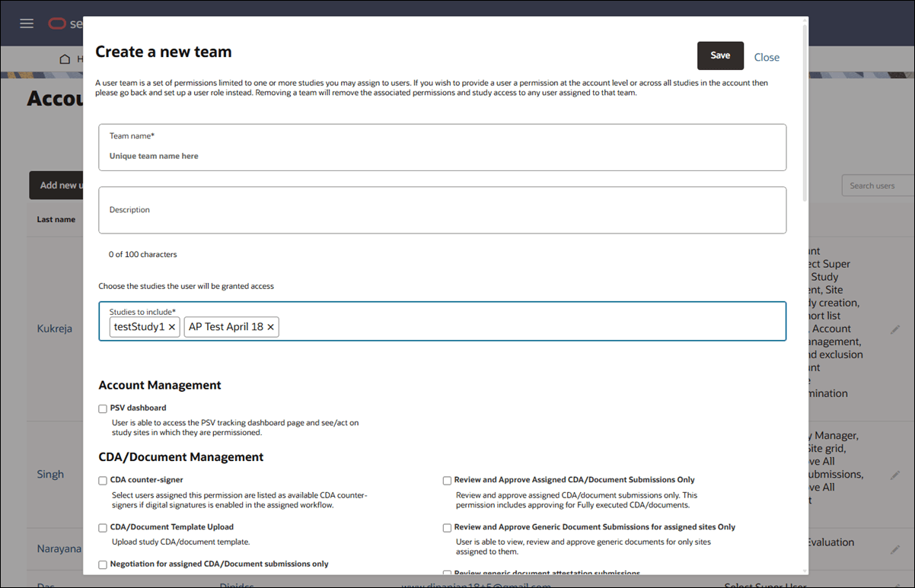Save the new team
This screenshot has width=915, height=588.
720,56
